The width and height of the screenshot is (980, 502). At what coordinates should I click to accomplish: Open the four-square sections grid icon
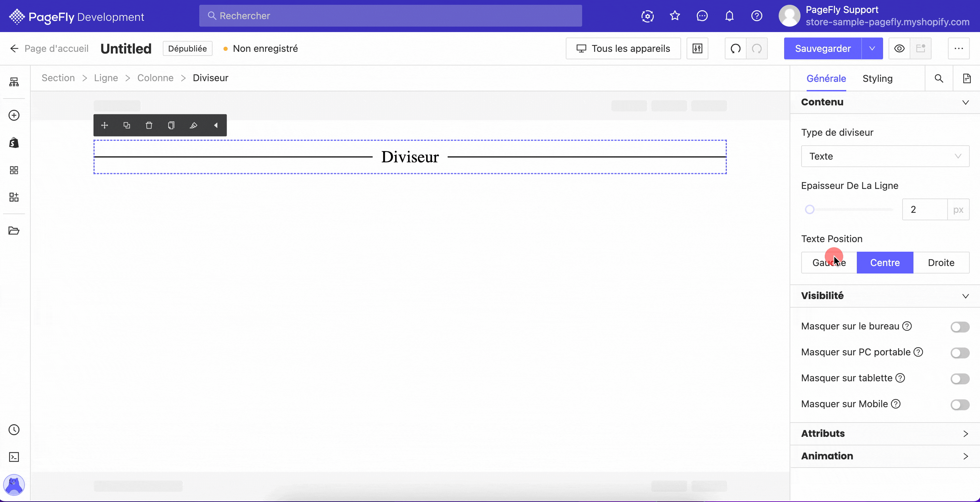tap(14, 170)
